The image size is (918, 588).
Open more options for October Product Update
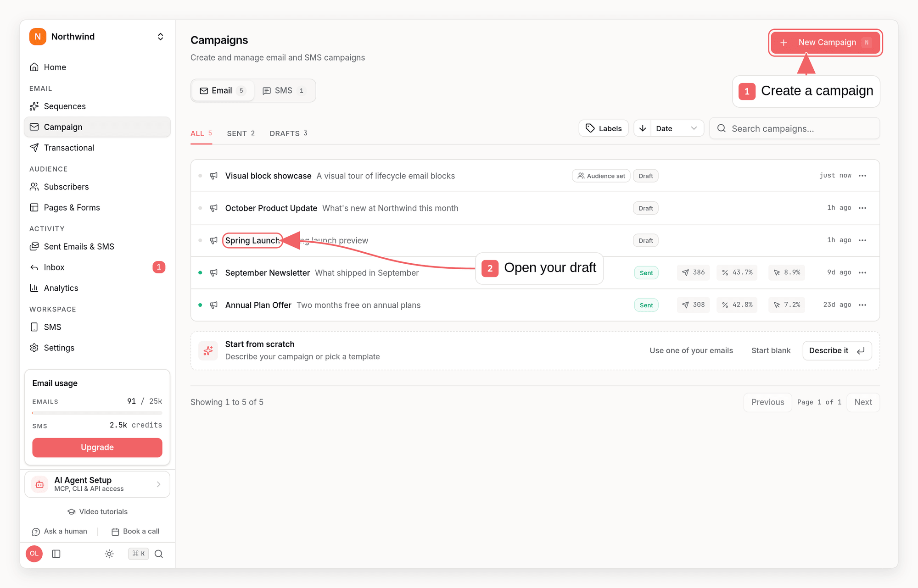[x=863, y=208]
